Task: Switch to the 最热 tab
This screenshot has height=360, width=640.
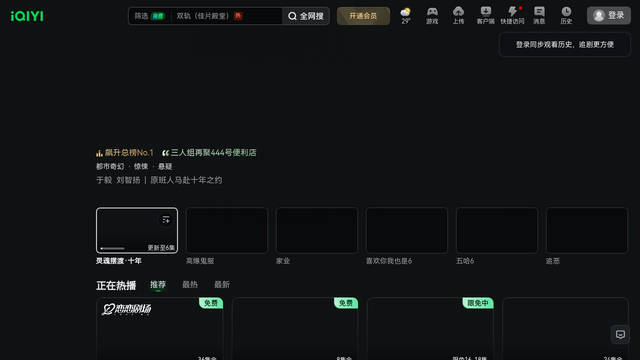Action: pyautogui.click(x=190, y=284)
